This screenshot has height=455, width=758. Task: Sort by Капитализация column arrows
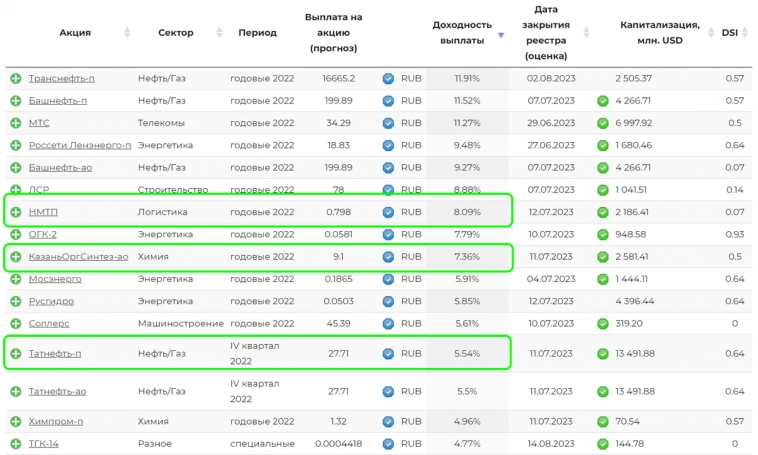click(x=711, y=32)
